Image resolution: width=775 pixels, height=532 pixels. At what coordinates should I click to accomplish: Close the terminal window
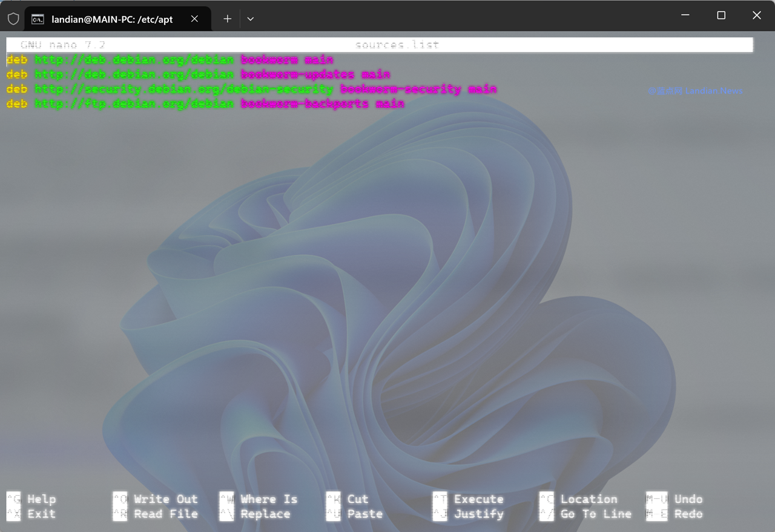point(756,16)
